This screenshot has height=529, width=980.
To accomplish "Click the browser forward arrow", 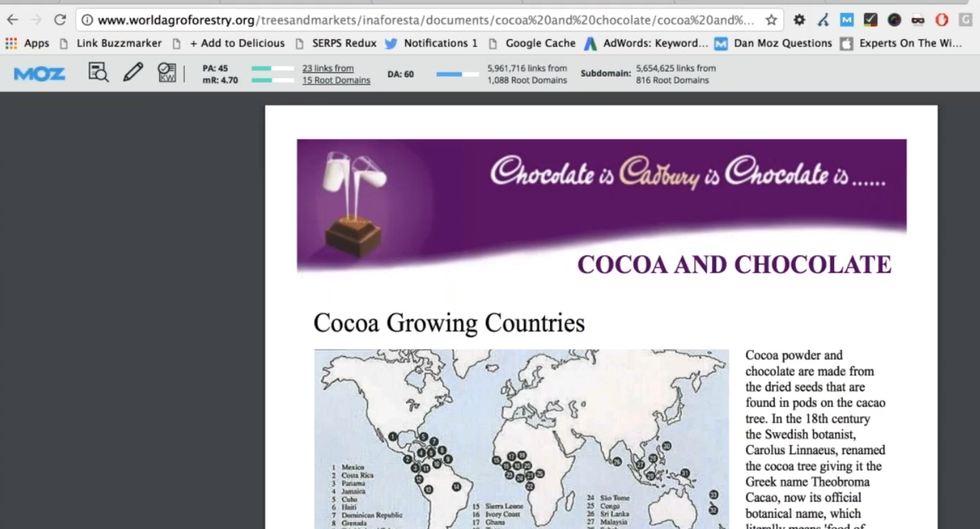I will pos(36,20).
